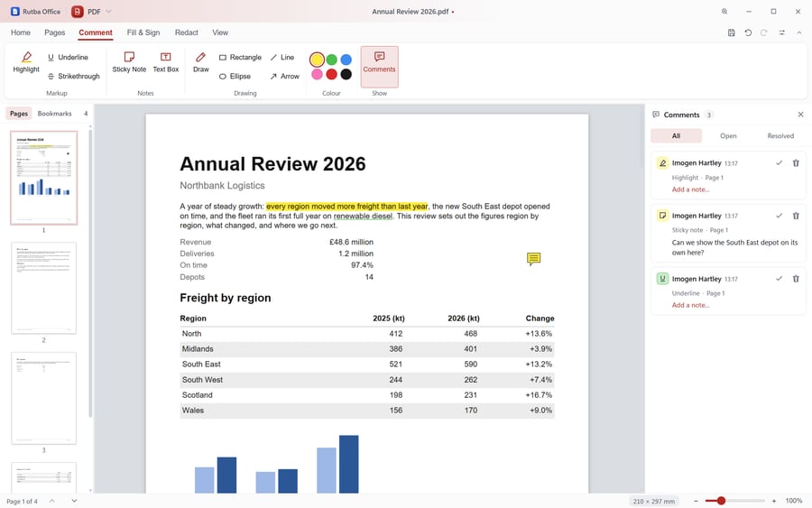812x508 pixels.
Task: Filter comments by All
Action: click(x=676, y=135)
